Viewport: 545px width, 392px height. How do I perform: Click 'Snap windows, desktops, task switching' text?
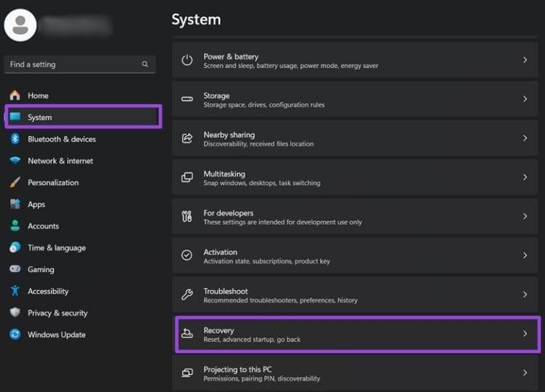pos(262,183)
